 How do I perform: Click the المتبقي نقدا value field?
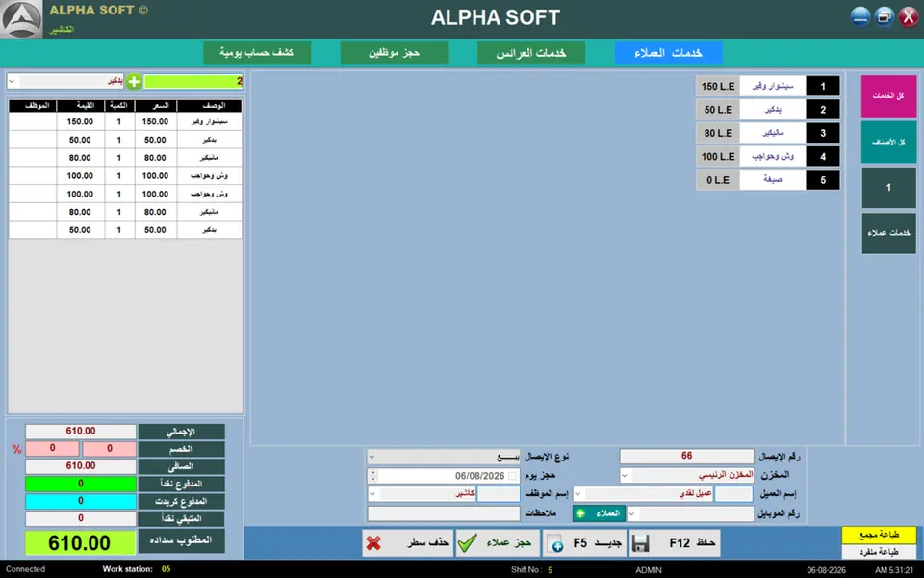[81, 518]
